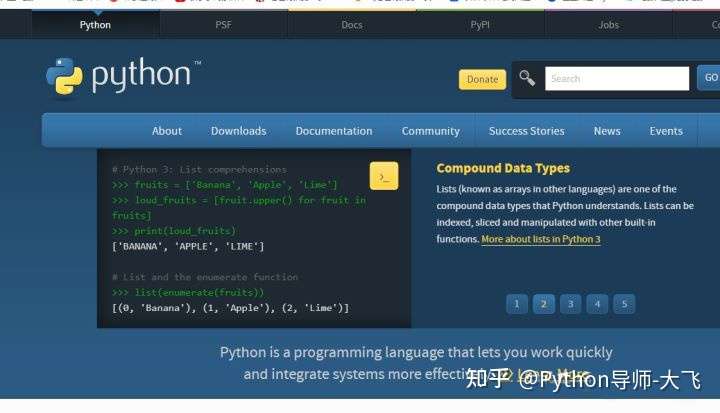Image resolution: width=720 pixels, height=413 pixels.
Task: Open the PyPI top tab
Action: [480, 25]
